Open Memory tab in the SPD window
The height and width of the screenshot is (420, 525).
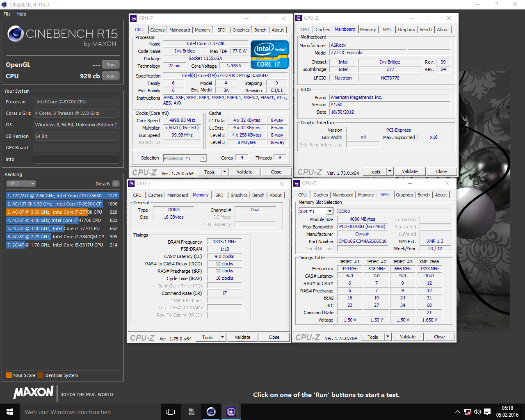click(366, 195)
